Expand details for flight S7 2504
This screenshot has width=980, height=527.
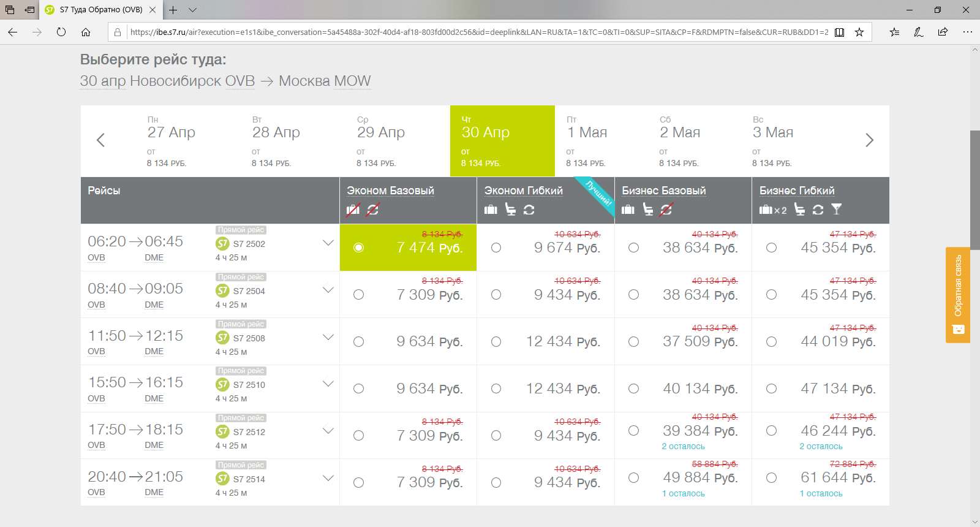click(x=328, y=290)
